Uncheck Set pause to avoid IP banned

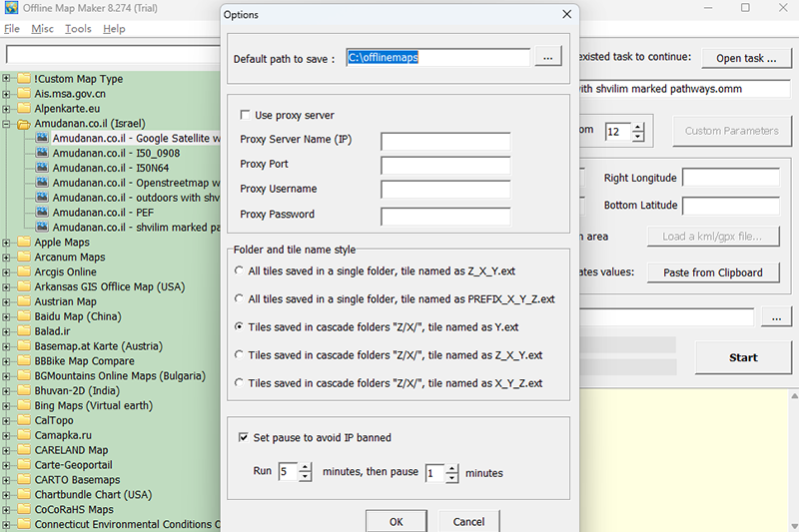245,437
